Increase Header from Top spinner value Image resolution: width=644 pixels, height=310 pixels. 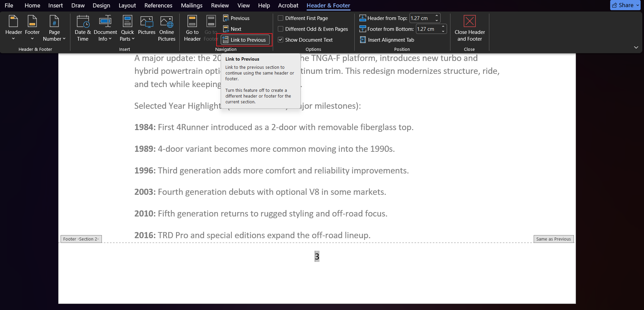(x=437, y=16)
